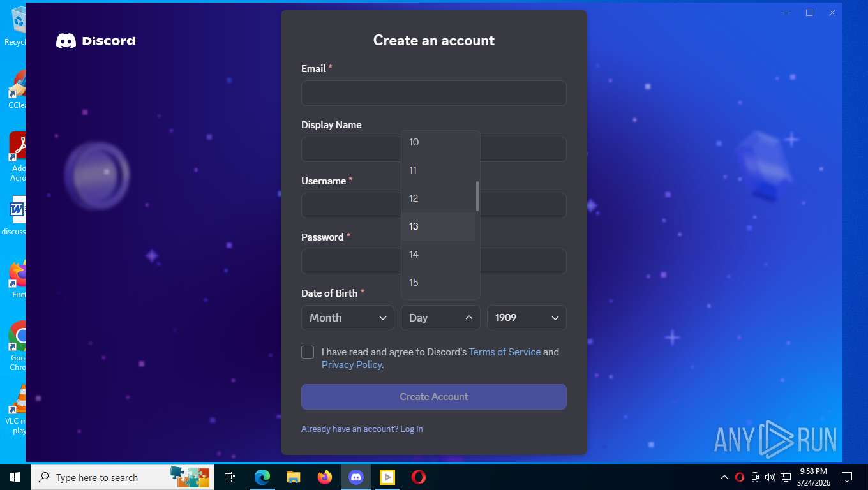The height and width of the screenshot is (490, 868).
Task: Collapse the Day dropdown
Action: click(440, 318)
